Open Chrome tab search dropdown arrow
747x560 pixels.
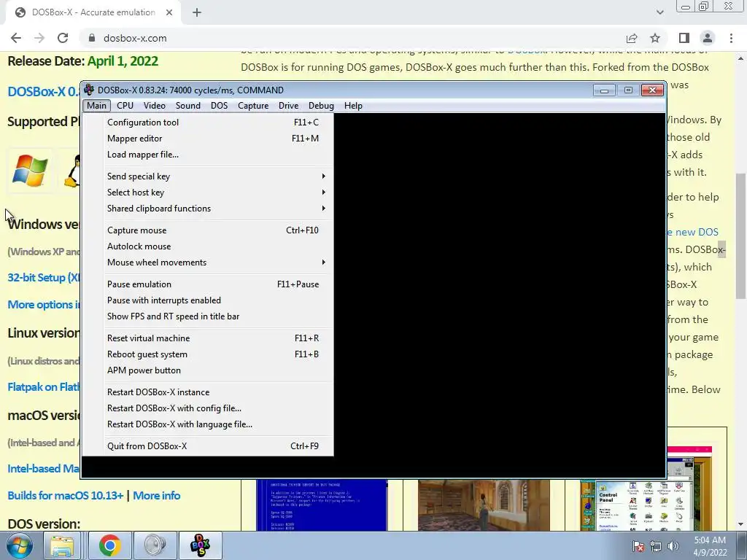[x=659, y=12]
